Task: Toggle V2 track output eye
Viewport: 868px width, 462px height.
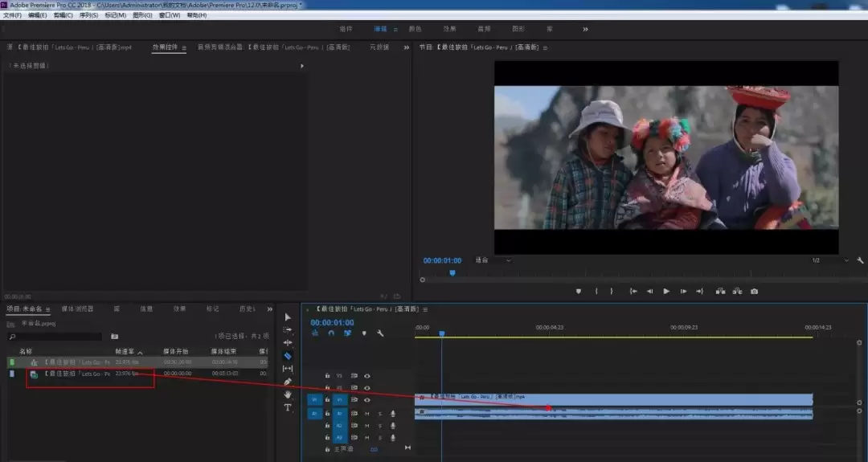Action: point(366,387)
